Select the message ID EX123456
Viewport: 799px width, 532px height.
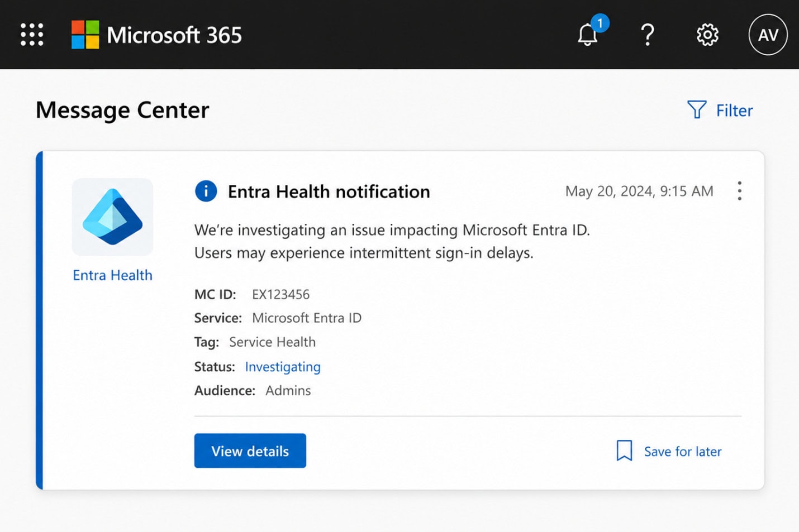280,294
